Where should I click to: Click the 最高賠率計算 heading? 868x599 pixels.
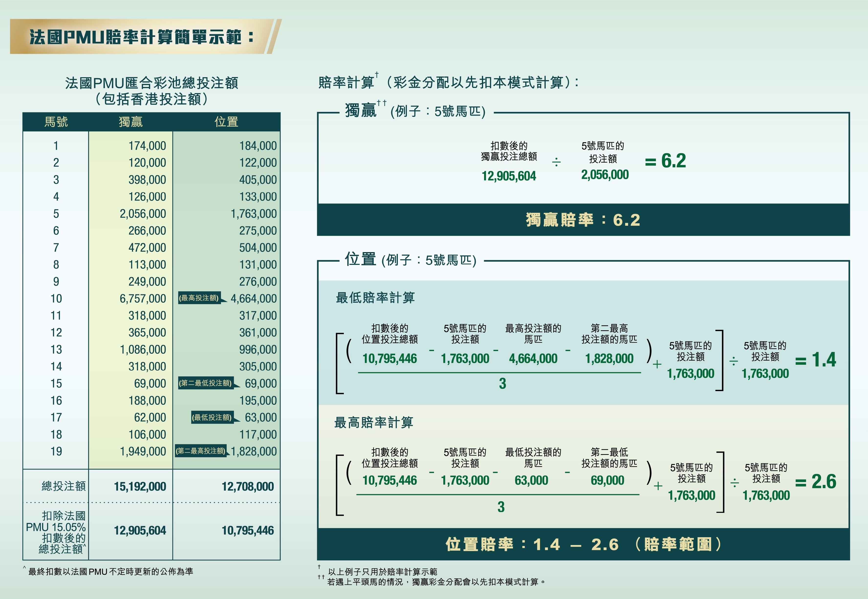(x=374, y=422)
